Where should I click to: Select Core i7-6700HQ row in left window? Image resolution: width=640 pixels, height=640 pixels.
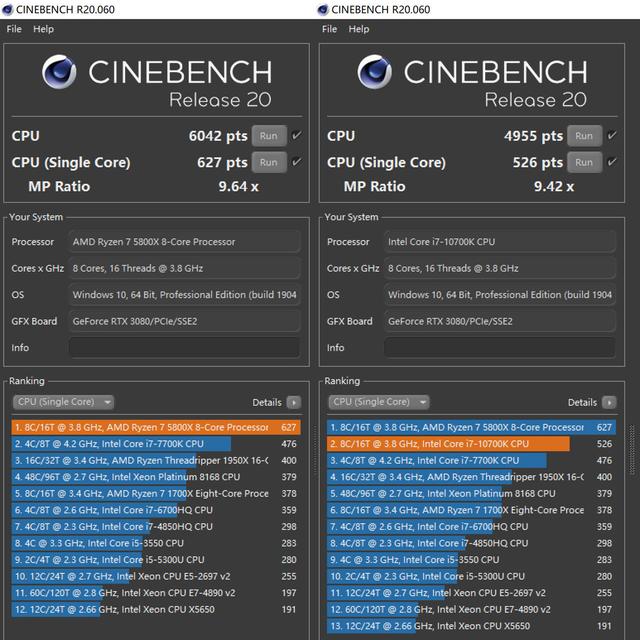(156, 510)
